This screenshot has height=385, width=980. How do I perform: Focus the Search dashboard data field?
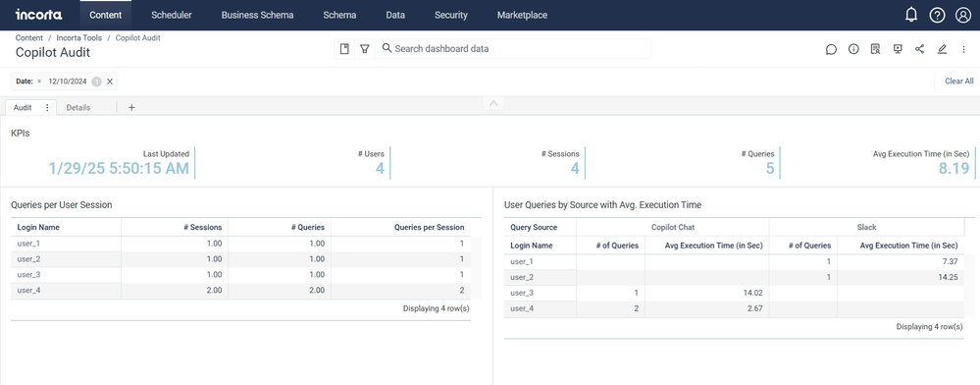(x=512, y=49)
